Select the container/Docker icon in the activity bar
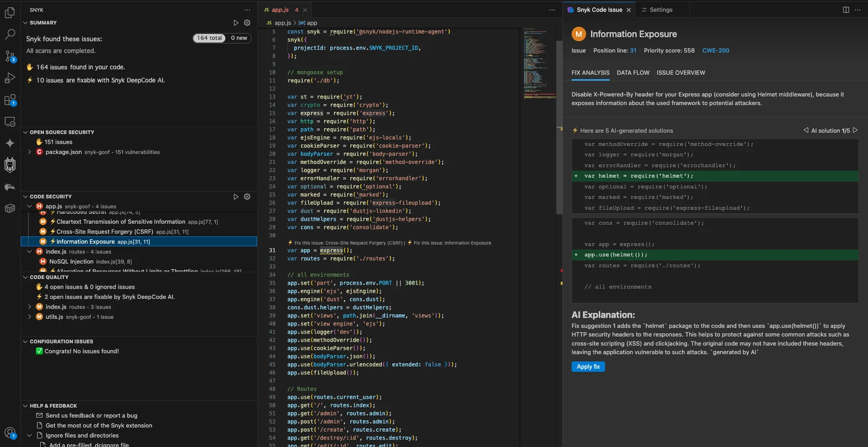 tap(10, 208)
